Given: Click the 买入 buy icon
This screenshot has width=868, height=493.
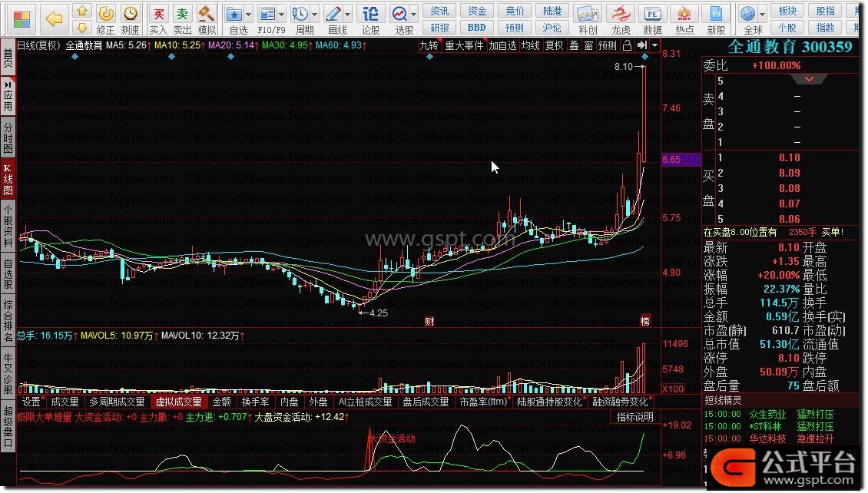Looking at the screenshot, I should tap(158, 20).
